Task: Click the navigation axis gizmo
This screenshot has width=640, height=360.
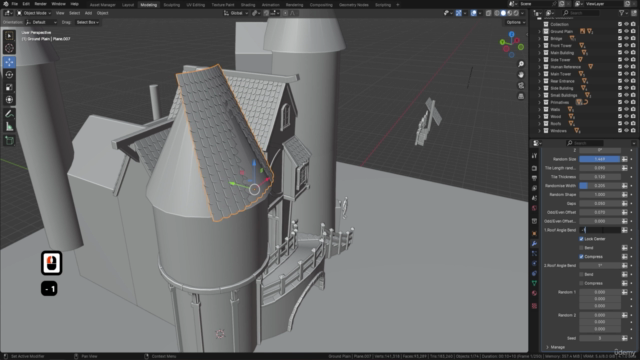Action: click(x=511, y=44)
